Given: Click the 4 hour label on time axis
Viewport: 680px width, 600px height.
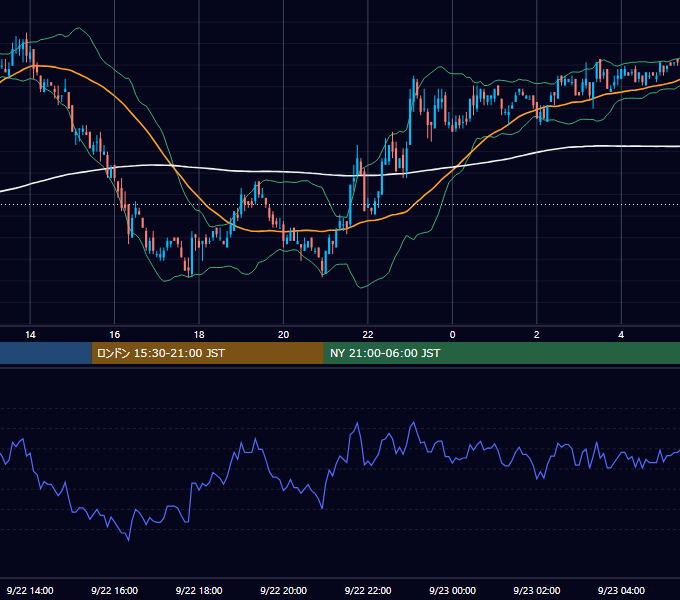Looking at the screenshot, I should point(621,335).
